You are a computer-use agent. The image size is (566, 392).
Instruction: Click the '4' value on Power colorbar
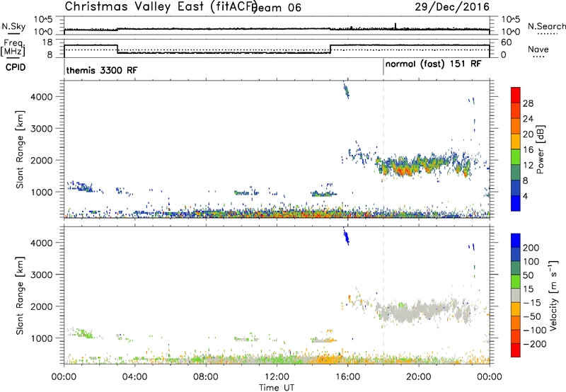(x=526, y=196)
